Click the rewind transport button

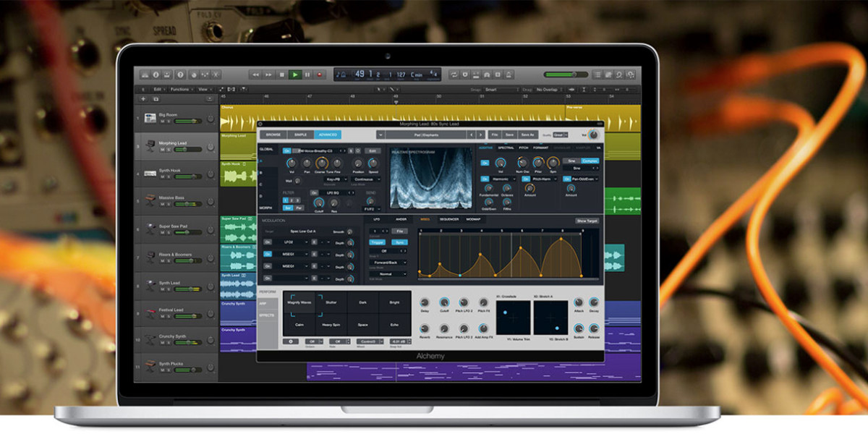[x=255, y=75]
